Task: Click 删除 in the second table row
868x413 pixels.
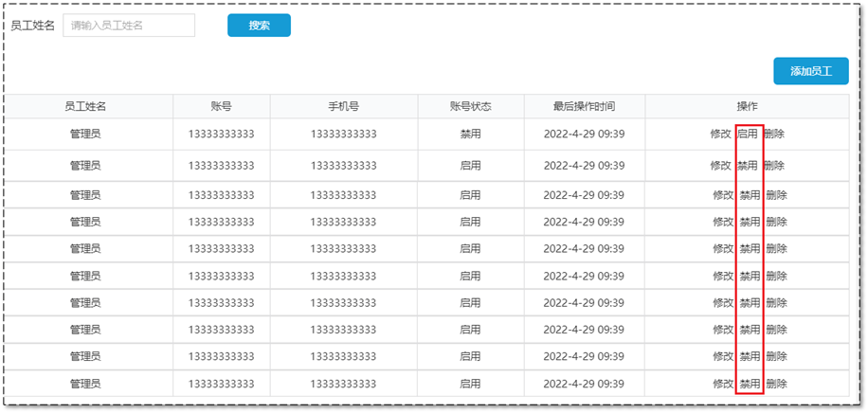Action: click(x=774, y=166)
